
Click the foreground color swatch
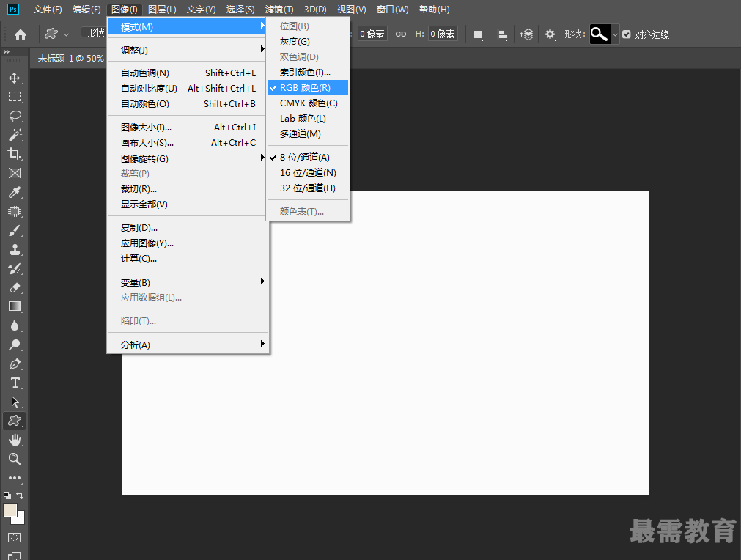tap(10, 510)
